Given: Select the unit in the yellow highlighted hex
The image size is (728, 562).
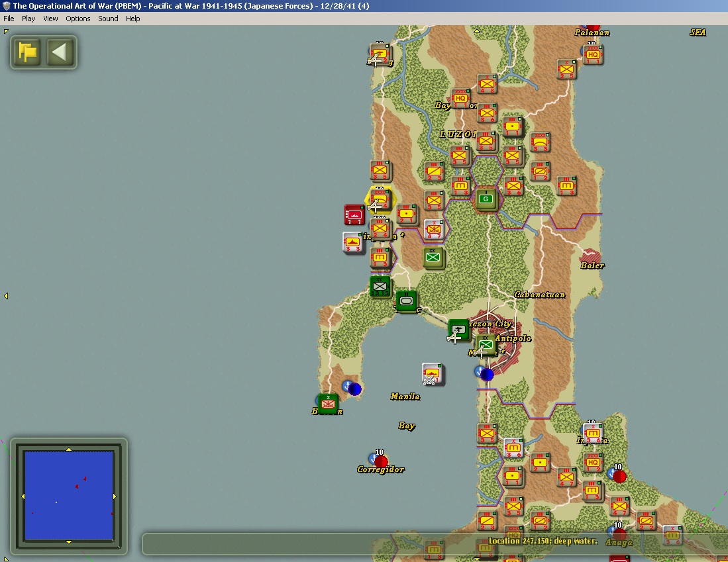Looking at the screenshot, I should coord(380,201).
